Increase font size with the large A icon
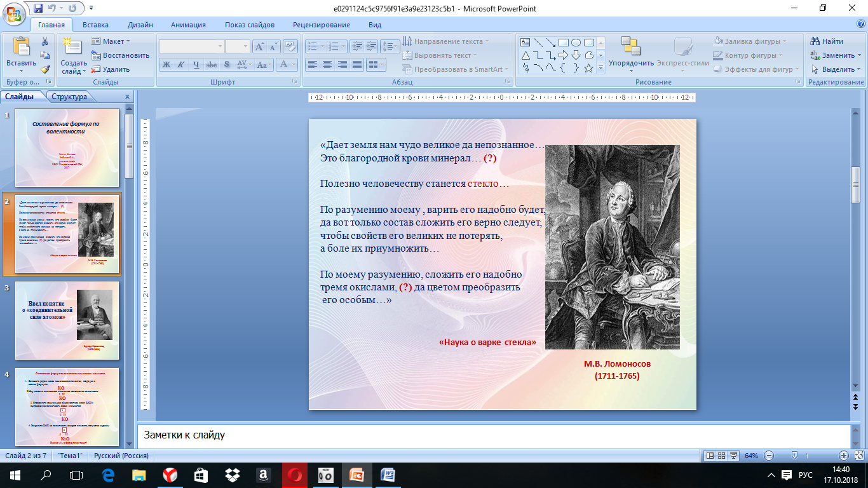The height and width of the screenshot is (488, 868). 259,46
